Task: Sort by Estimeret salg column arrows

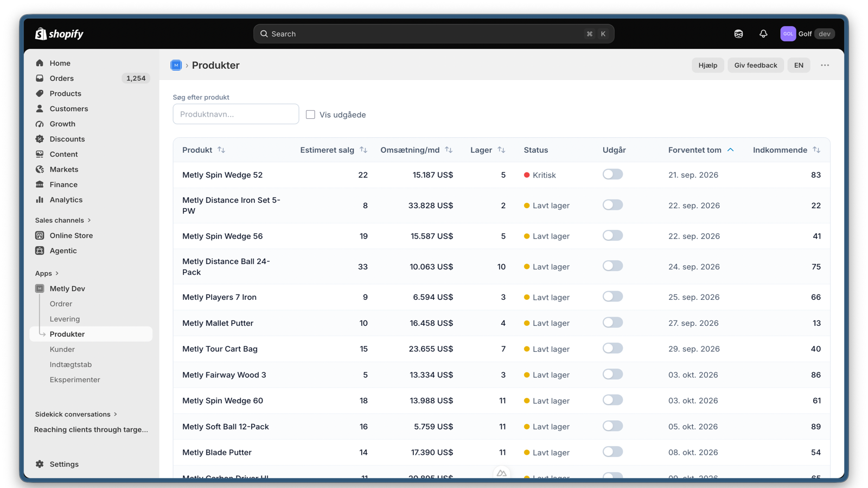Action: pyautogui.click(x=363, y=150)
